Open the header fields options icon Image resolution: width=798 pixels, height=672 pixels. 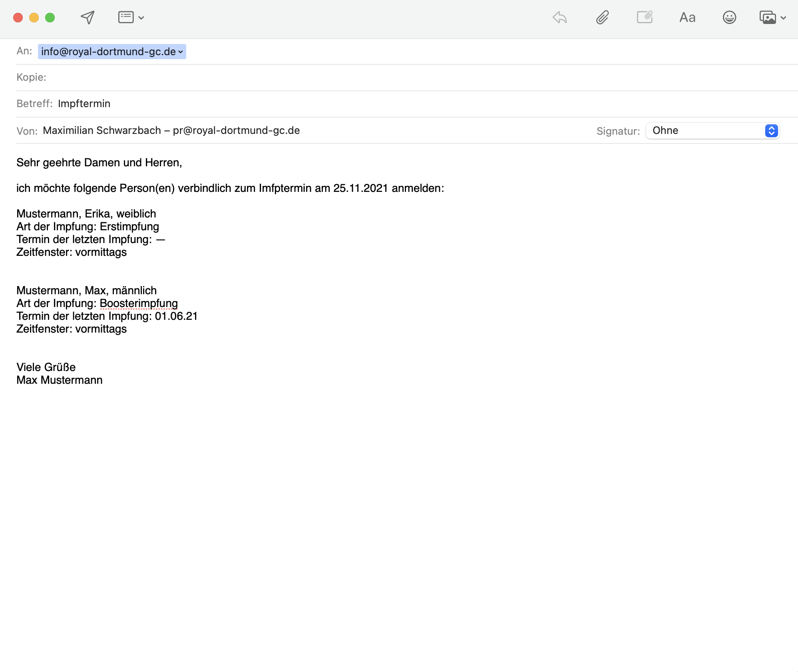coord(126,18)
